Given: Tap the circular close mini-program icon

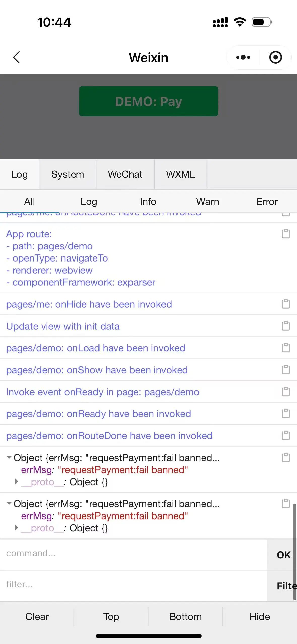Looking at the screenshot, I should click(x=275, y=57).
